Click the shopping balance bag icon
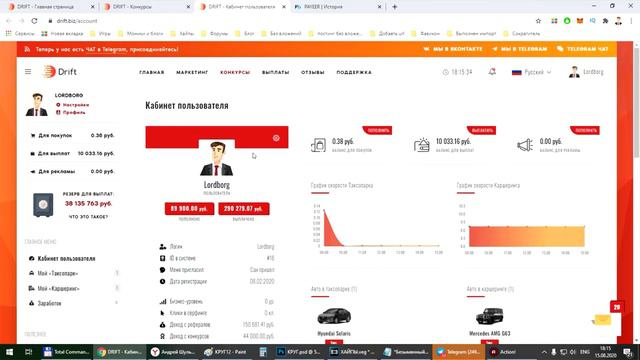Image resolution: width=640 pixels, height=360 pixels. (x=318, y=145)
